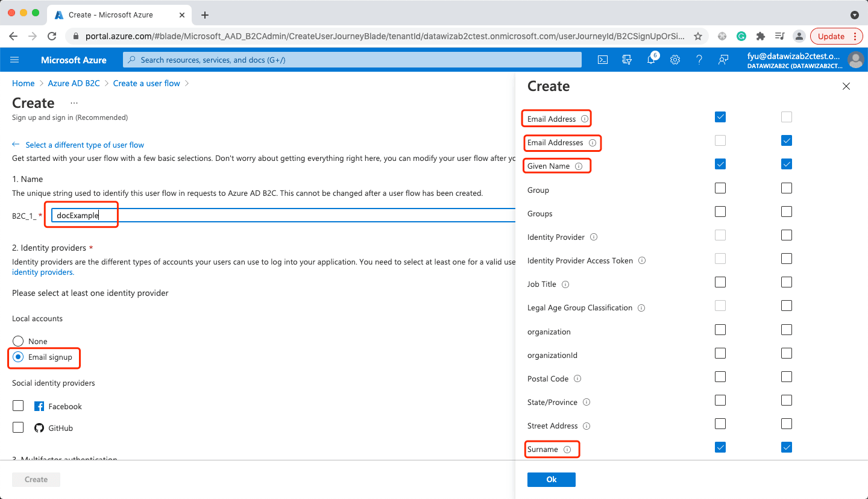Go to the Home breadcrumb
Viewport: 868px width, 499px height.
point(24,83)
